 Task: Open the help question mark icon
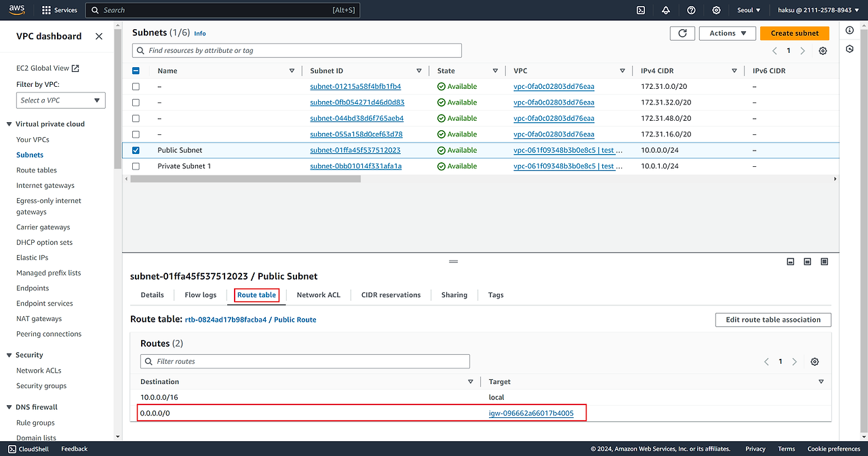691,10
